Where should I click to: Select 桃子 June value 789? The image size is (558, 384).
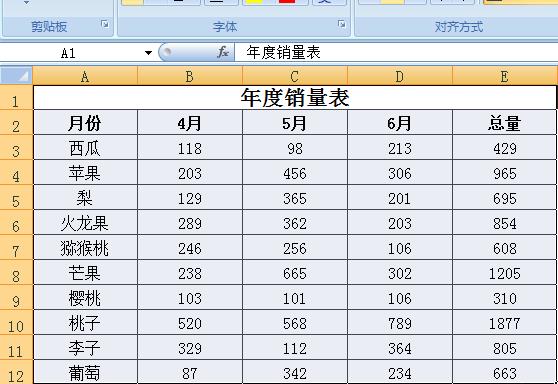[x=400, y=322]
